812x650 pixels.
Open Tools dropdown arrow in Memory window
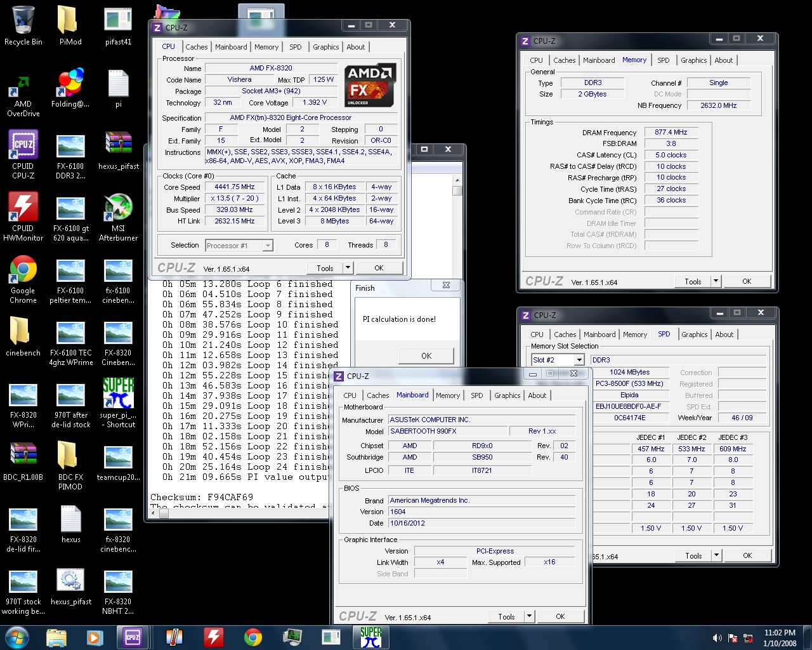pos(716,281)
